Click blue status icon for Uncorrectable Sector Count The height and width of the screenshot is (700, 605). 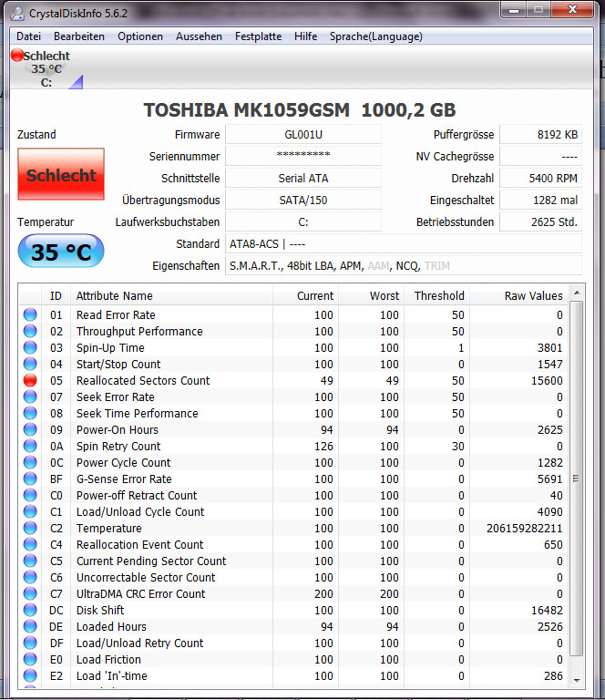point(30,577)
